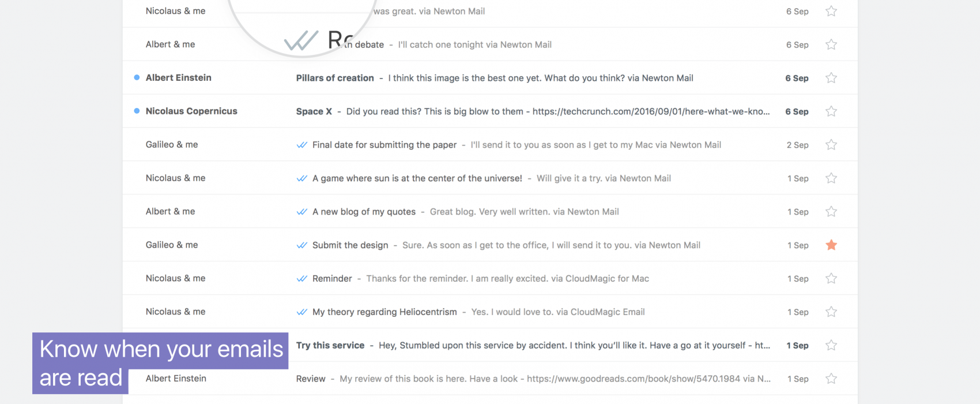The width and height of the screenshot is (980, 404).
Task: Open the 'Try this service' email
Action: [x=330, y=346]
